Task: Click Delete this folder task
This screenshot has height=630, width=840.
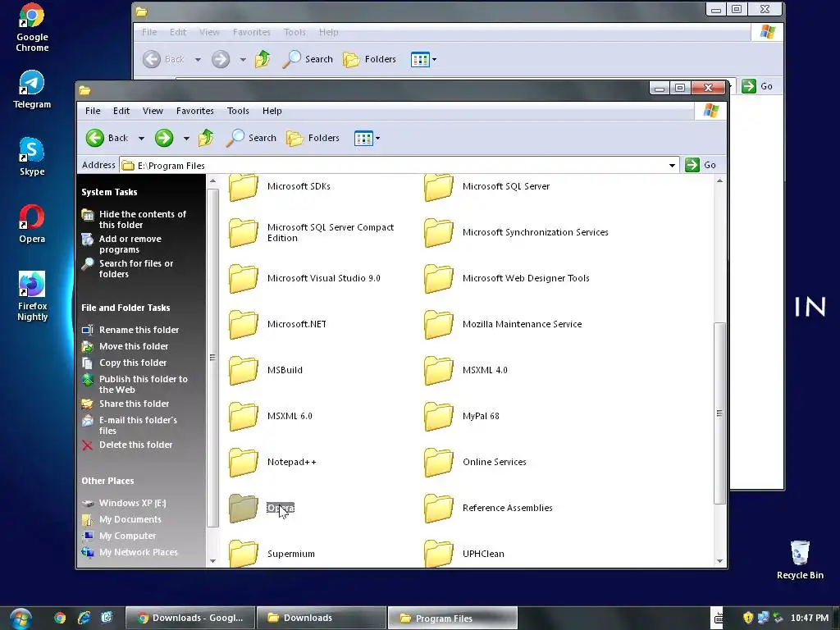Action: point(135,445)
